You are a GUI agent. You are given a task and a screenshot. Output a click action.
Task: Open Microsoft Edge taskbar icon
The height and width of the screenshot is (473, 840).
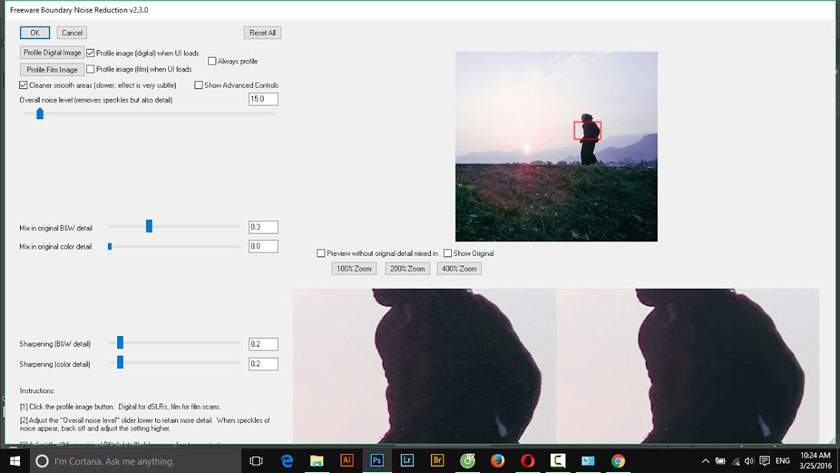(287, 461)
